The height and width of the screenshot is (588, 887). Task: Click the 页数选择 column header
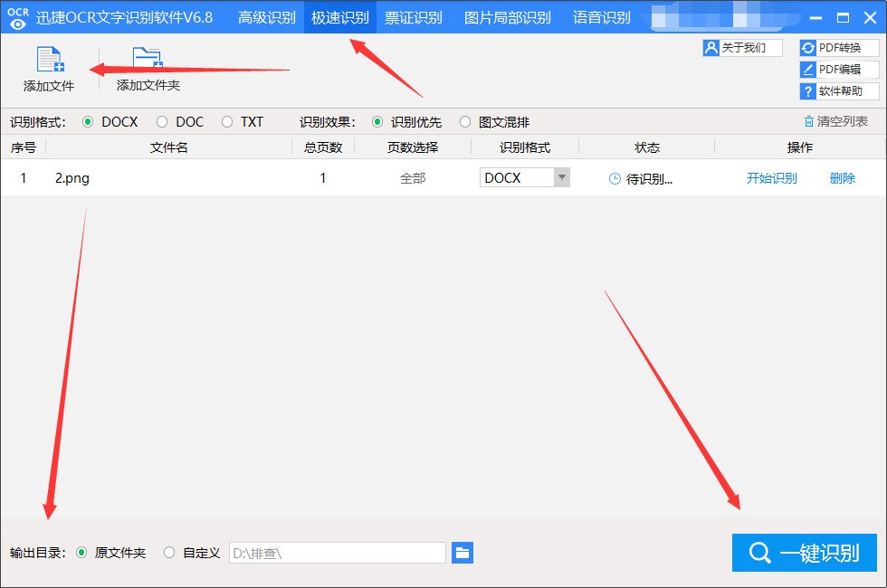(413, 147)
